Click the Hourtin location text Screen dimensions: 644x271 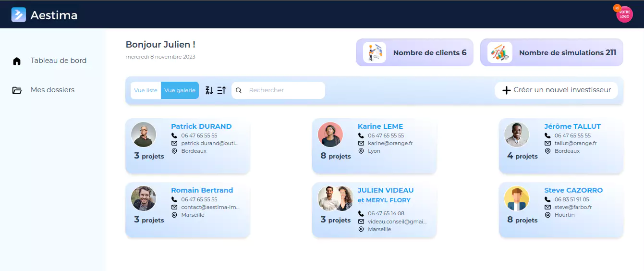565,215
